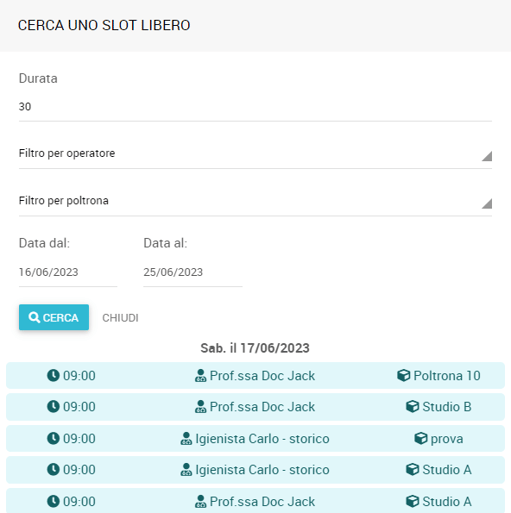Click the Data dal date field 16/06/2023

tap(68, 272)
